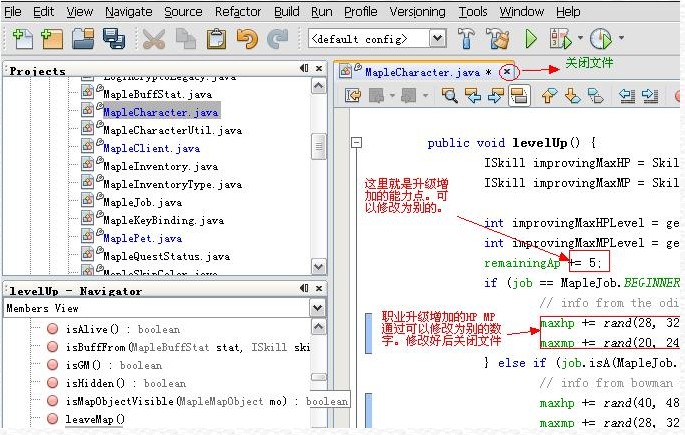Close the MapleCharacter.java tab

507,72
